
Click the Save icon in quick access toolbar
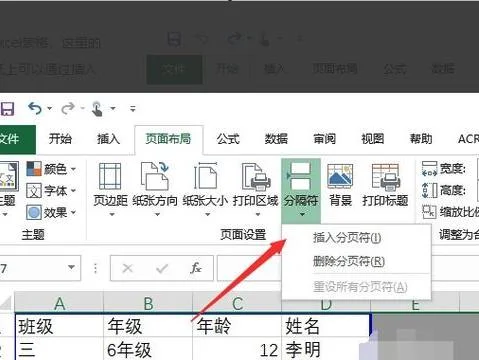click(x=7, y=109)
